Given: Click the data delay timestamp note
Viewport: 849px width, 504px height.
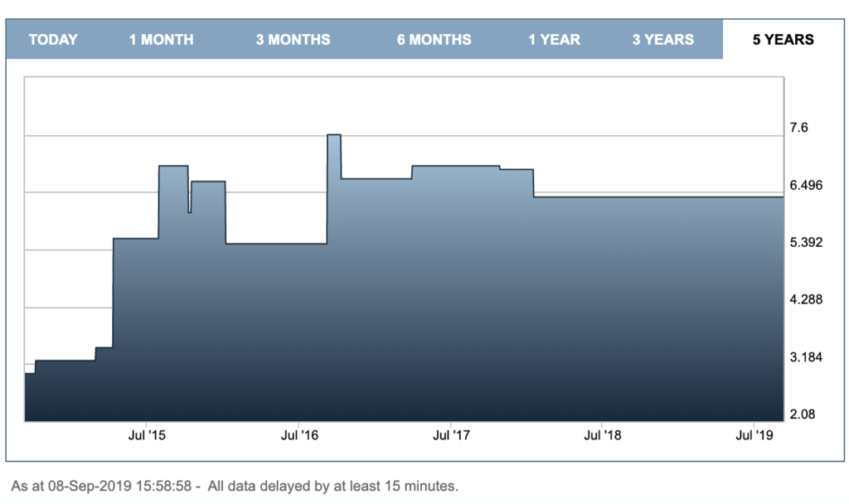Looking at the screenshot, I should [235, 486].
